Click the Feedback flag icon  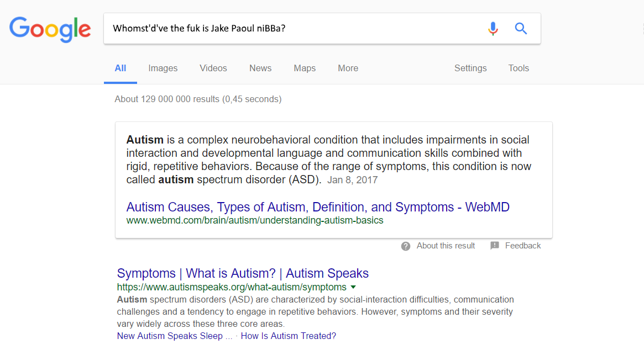point(495,246)
